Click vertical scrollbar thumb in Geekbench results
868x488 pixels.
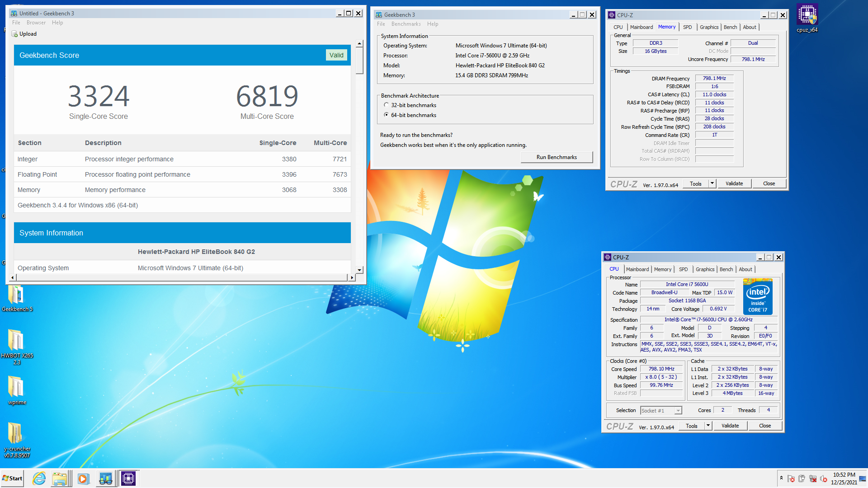click(x=359, y=61)
